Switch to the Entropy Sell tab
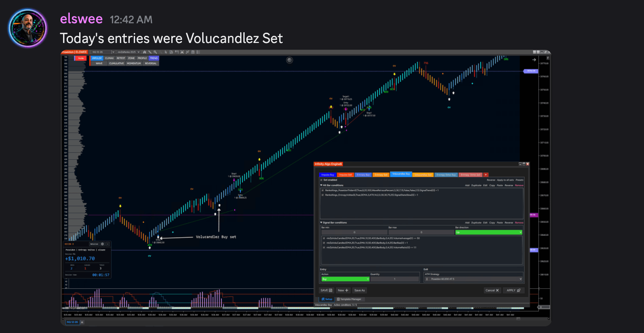 click(381, 175)
